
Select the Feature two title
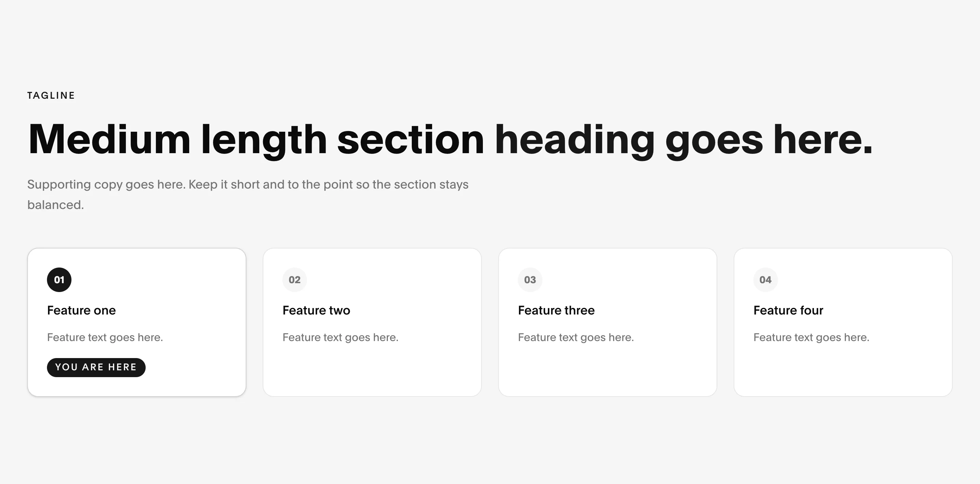(x=316, y=310)
